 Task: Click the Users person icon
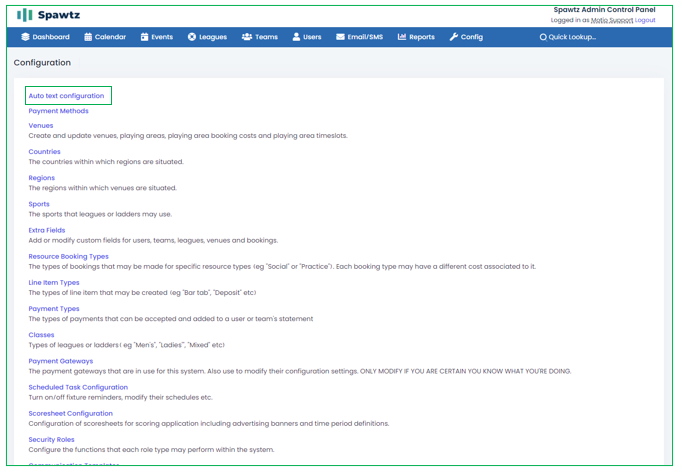coord(296,37)
